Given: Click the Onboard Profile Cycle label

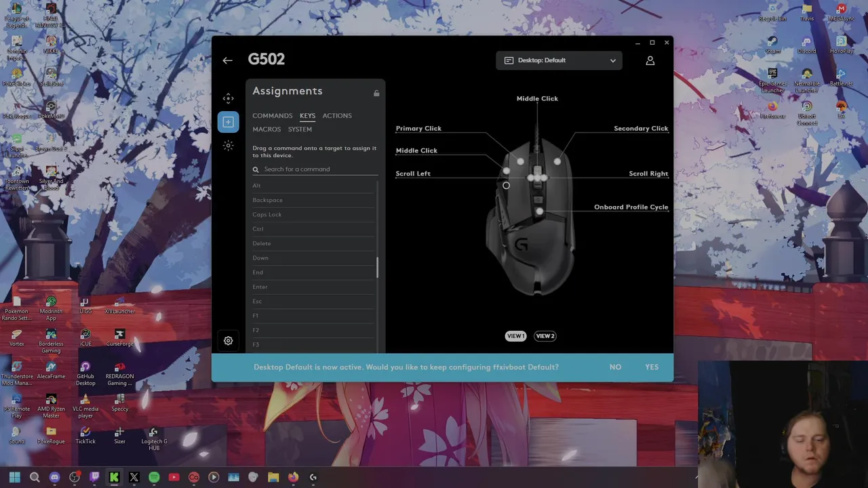Looking at the screenshot, I should (631, 207).
